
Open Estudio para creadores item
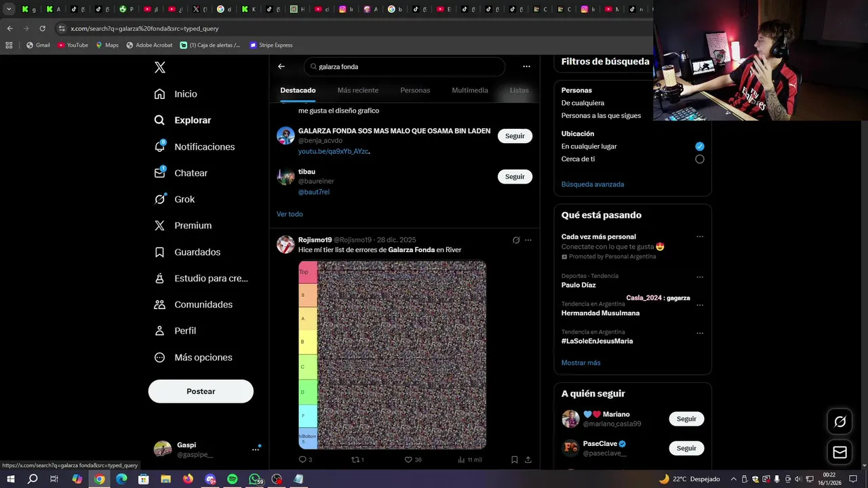(x=201, y=278)
